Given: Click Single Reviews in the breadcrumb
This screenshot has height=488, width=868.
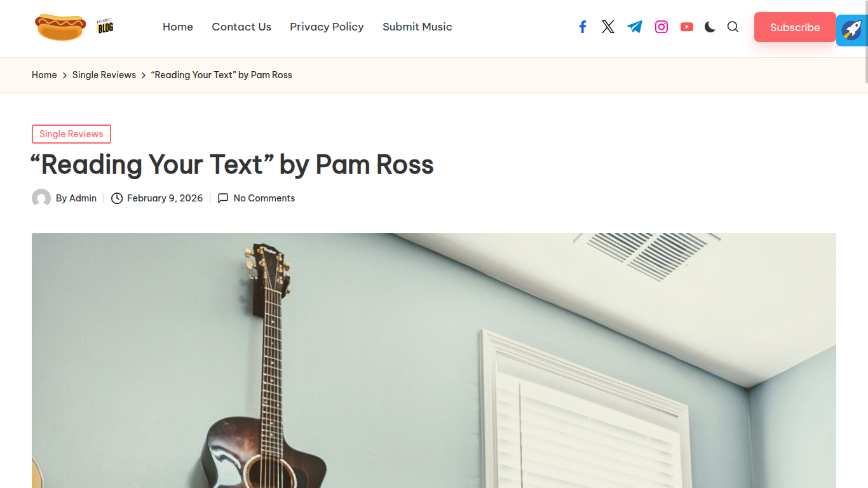Looking at the screenshot, I should click(104, 75).
